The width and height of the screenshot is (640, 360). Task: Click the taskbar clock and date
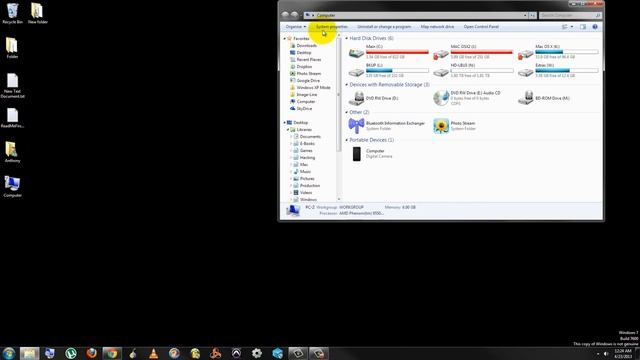pyautogui.click(x=623, y=354)
